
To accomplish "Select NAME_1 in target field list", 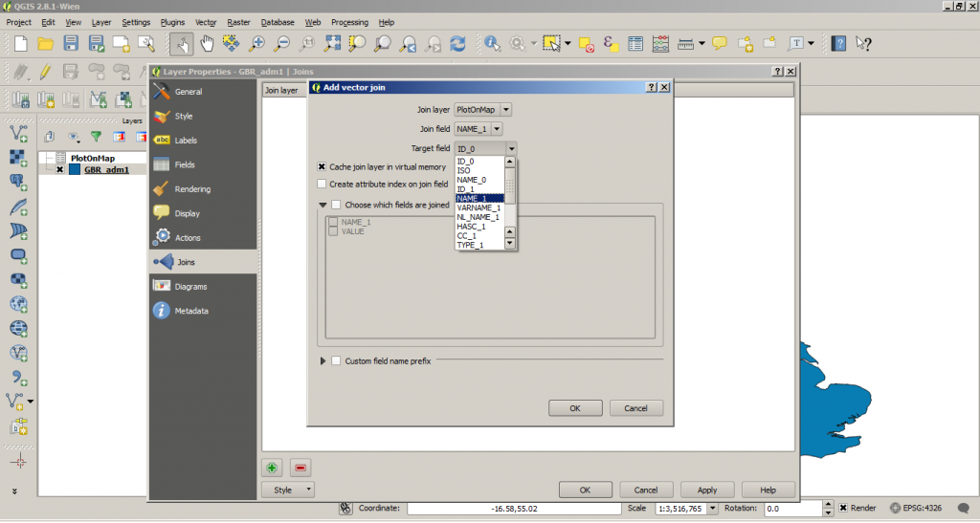I will click(479, 199).
